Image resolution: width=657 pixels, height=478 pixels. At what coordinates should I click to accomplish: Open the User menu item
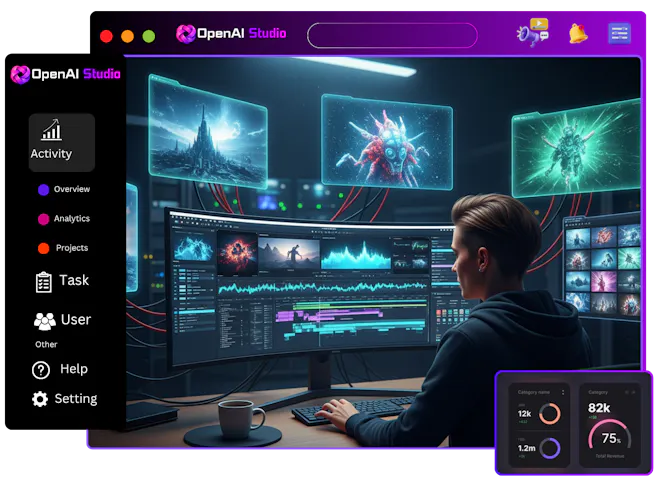point(62,320)
